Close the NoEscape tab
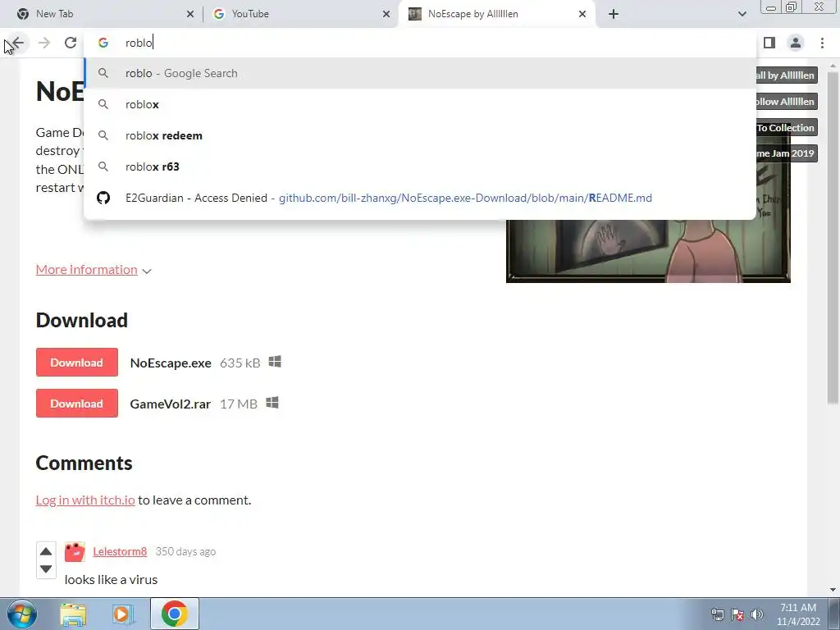Screen dimensions: 840x630 582,14
